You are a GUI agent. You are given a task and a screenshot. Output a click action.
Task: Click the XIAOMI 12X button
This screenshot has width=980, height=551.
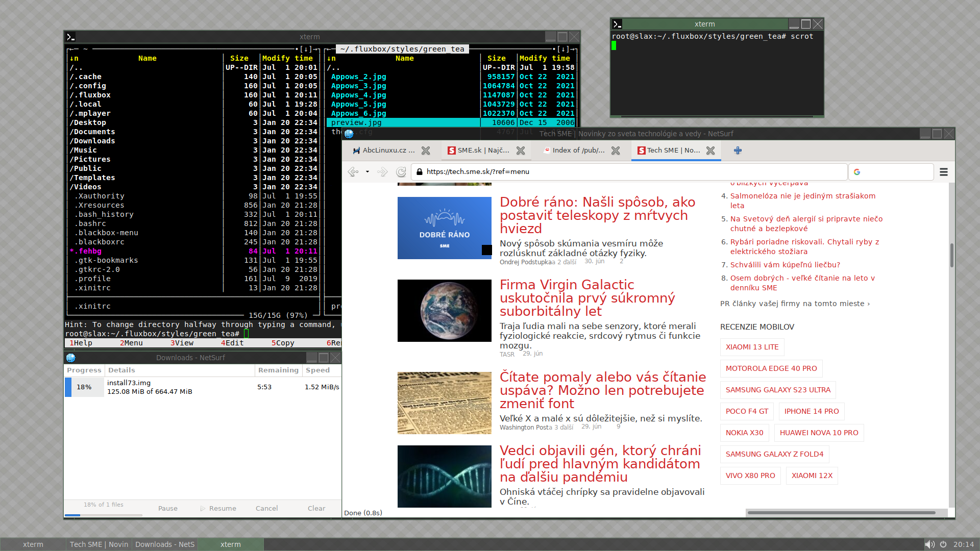click(812, 475)
